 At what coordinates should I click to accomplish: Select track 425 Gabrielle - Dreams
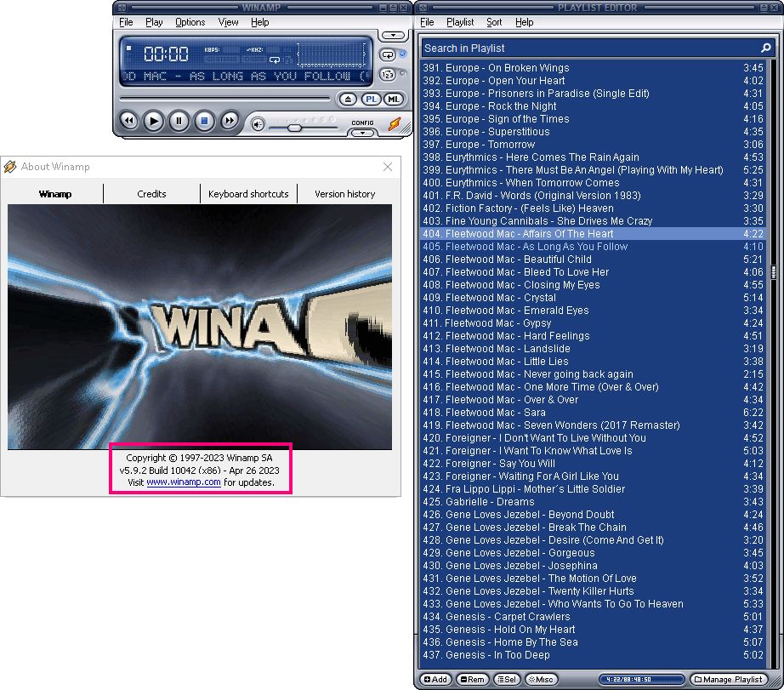tap(593, 501)
